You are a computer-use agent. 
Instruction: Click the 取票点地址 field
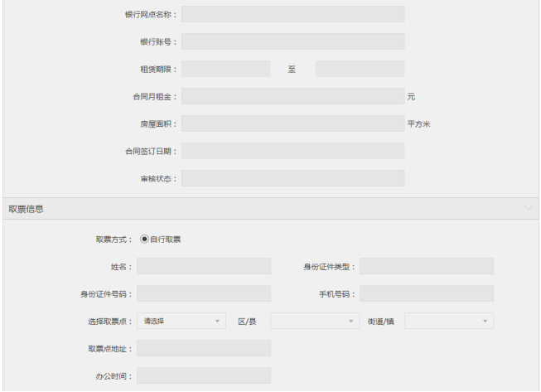click(204, 348)
